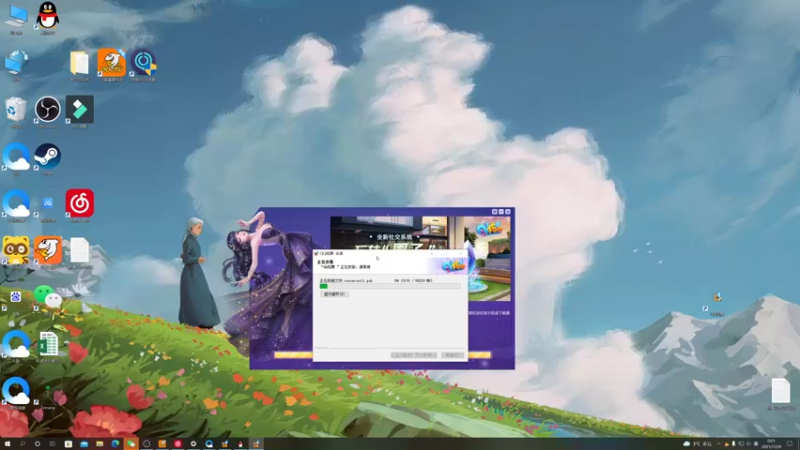This screenshot has height=450, width=800.
Task: Open the clock and date in the system tray
Action: 771,444
